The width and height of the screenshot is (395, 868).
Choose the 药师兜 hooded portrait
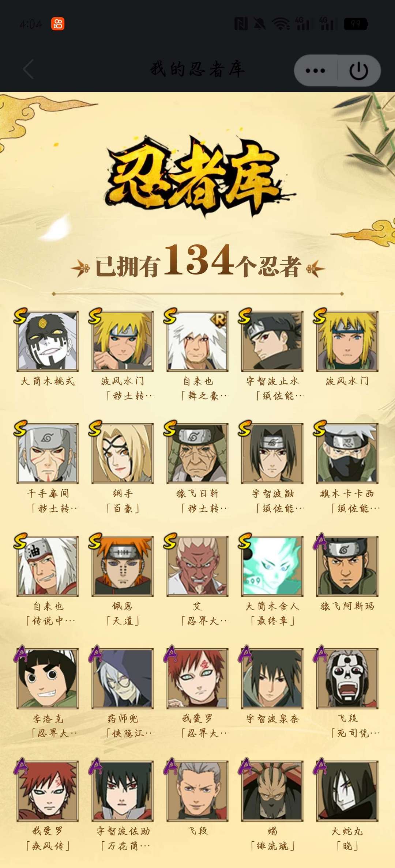[x=123, y=678]
